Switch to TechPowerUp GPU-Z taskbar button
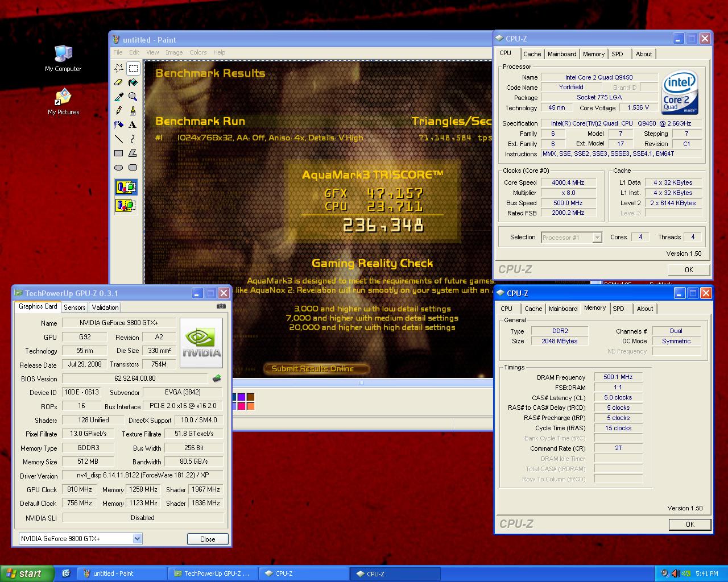The width and height of the screenshot is (728, 582). 213,573
